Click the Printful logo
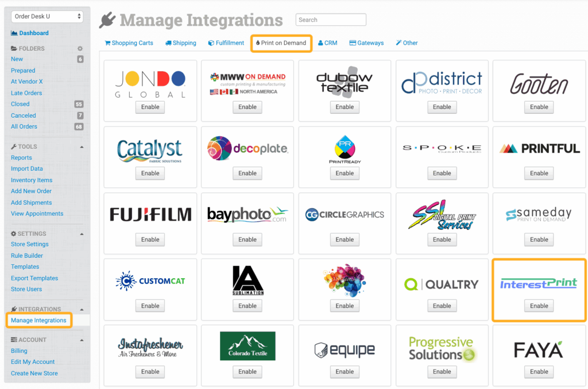Image resolution: width=588 pixels, height=389 pixels. (539, 149)
